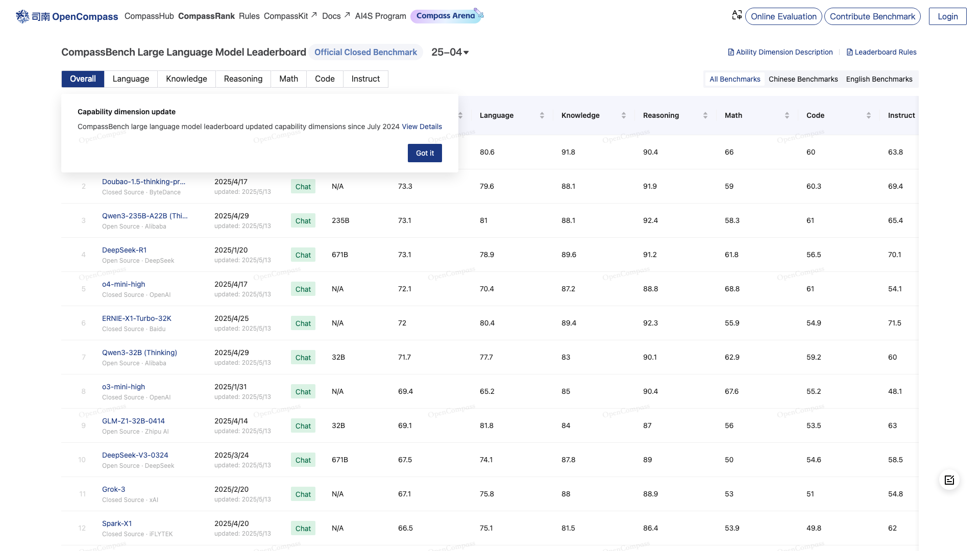
Task: Click the language translate icon
Action: point(737,16)
